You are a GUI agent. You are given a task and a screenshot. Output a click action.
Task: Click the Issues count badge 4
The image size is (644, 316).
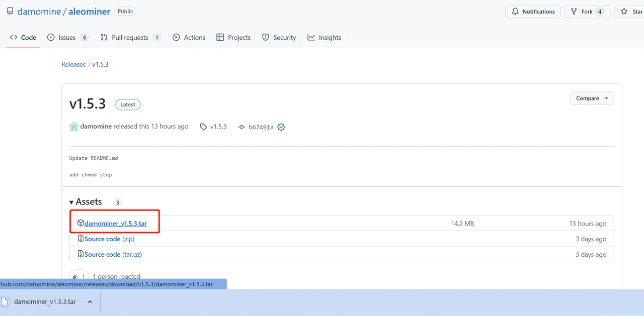[84, 37]
